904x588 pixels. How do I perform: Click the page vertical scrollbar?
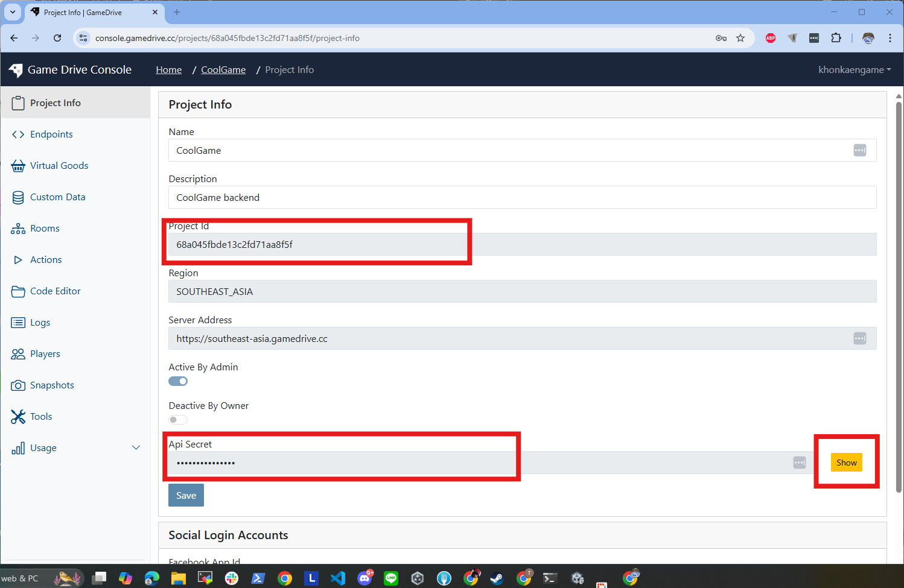point(899,296)
